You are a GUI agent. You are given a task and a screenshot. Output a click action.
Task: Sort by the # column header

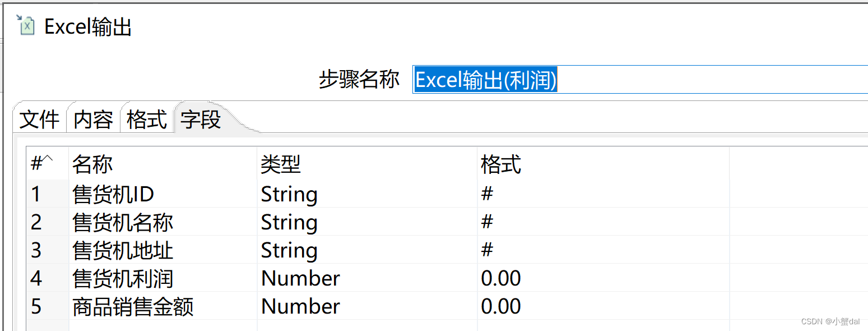click(x=48, y=164)
